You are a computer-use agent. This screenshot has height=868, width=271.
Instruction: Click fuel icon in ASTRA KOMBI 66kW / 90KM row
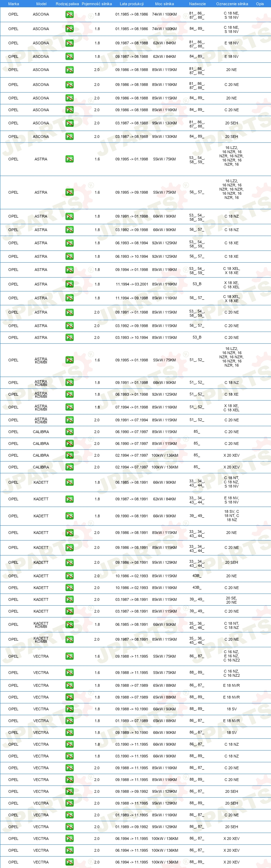point(70,383)
